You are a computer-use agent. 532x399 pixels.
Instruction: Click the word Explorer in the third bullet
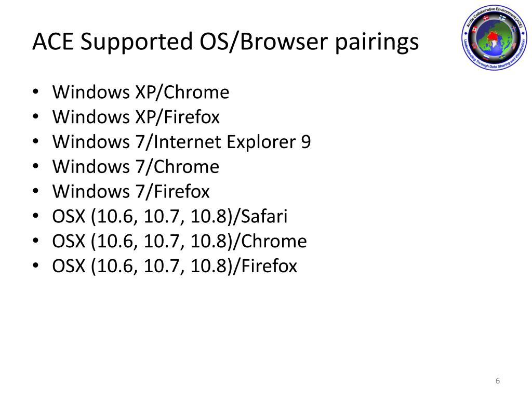[261, 142]
